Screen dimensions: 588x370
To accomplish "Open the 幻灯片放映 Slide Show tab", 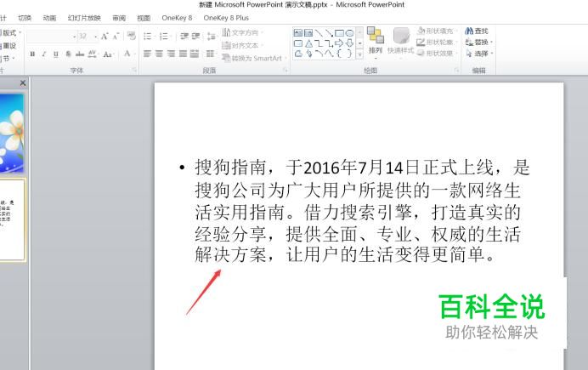I will coord(84,18).
